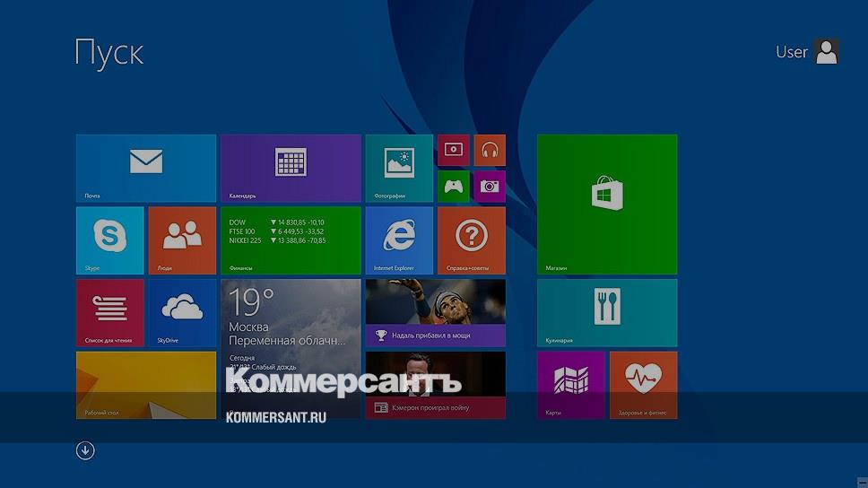Open the Кулинария food tile
868x488 pixels.
coord(607,312)
